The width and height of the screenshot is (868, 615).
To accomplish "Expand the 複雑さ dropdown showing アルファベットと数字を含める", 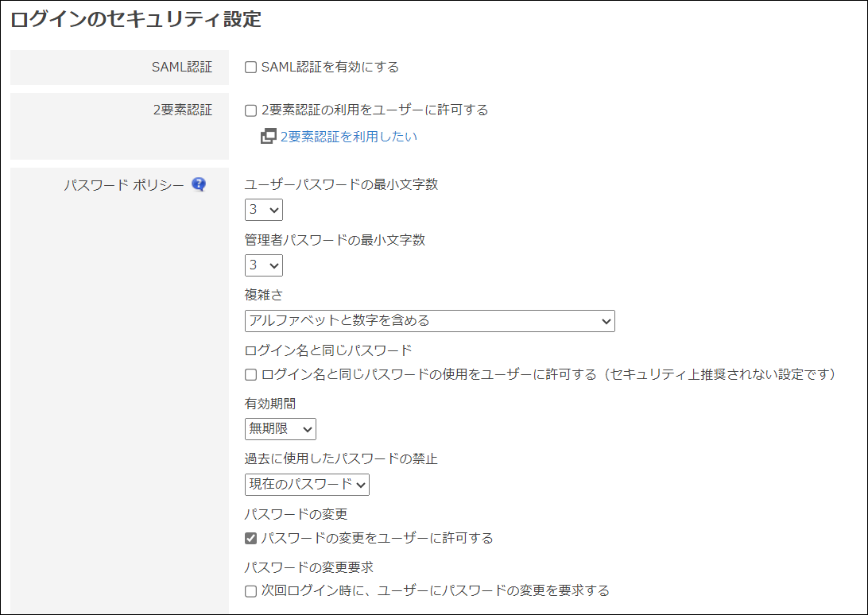I will pyautogui.click(x=429, y=321).
